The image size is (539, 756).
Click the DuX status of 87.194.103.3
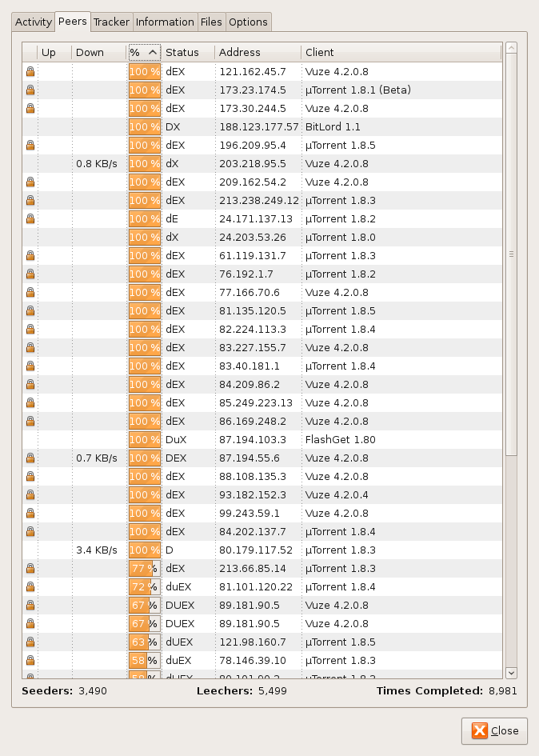[x=176, y=440]
